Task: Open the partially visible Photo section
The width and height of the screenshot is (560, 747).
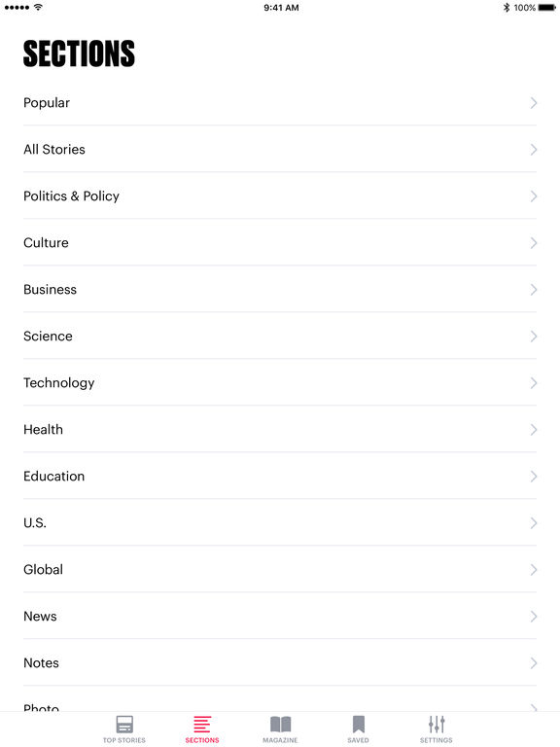Action: click(x=280, y=699)
